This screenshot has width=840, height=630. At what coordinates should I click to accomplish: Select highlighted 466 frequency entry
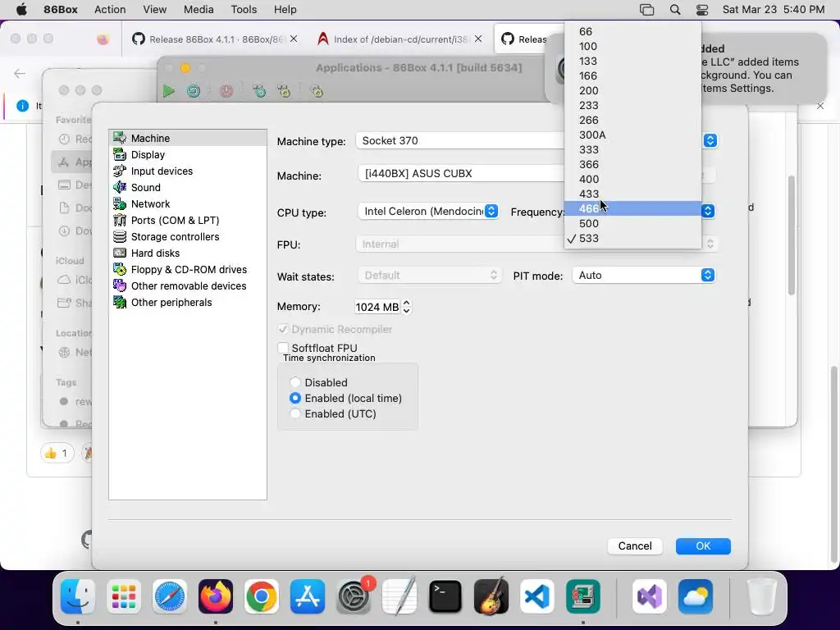pos(632,209)
